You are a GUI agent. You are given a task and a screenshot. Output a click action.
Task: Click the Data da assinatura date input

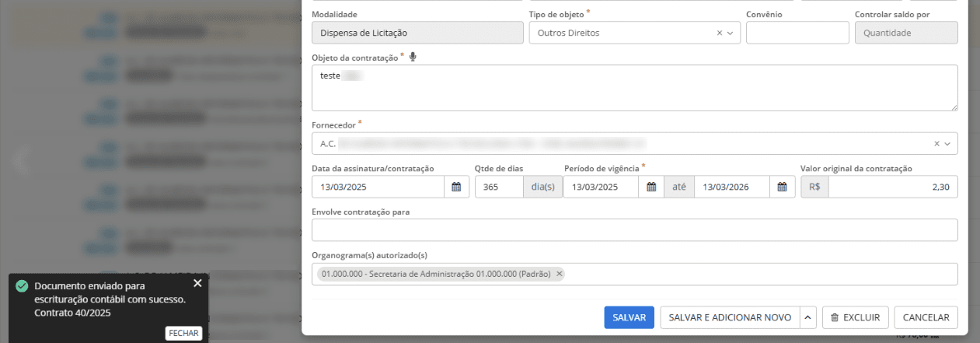coord(378,187)
